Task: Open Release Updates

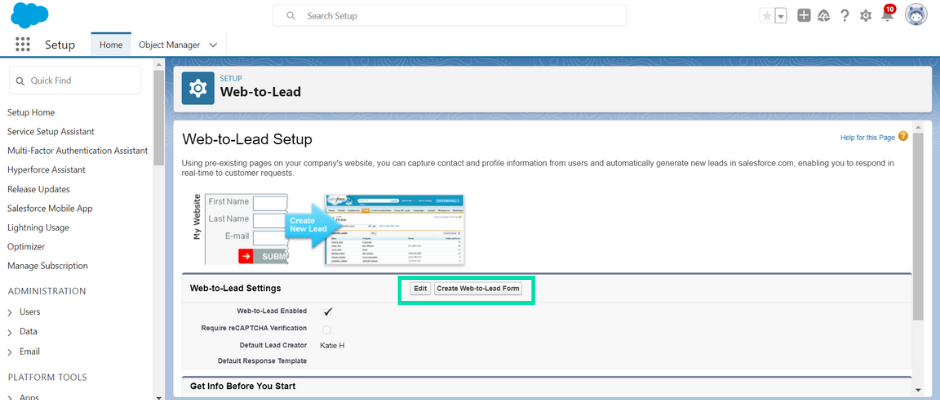Action: (x=38, y=189)
